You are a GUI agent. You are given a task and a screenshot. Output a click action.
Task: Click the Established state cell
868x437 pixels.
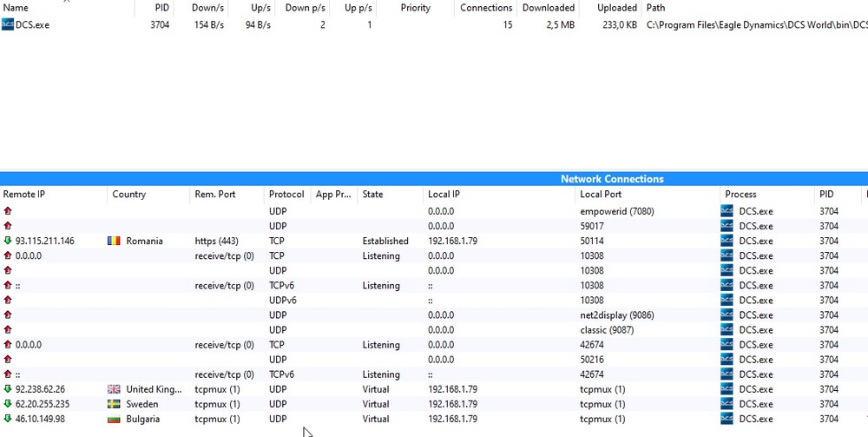pos(385,241)
